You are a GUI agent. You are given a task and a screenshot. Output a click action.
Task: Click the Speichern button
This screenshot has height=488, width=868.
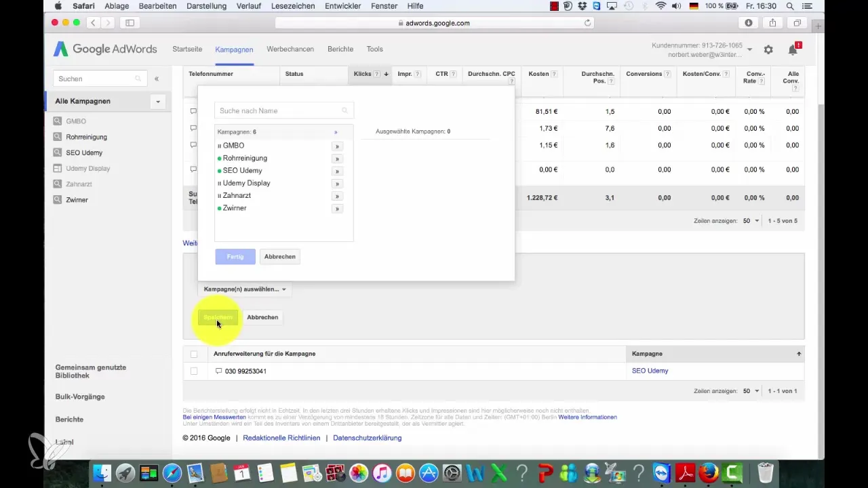[x=218, y=317]
